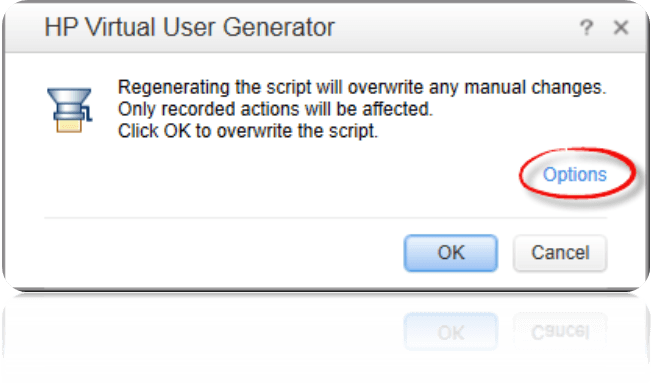Click the mirrored Cancel reflection below dialog
Viewport: 653px width, 383px height.
(560, 331)
